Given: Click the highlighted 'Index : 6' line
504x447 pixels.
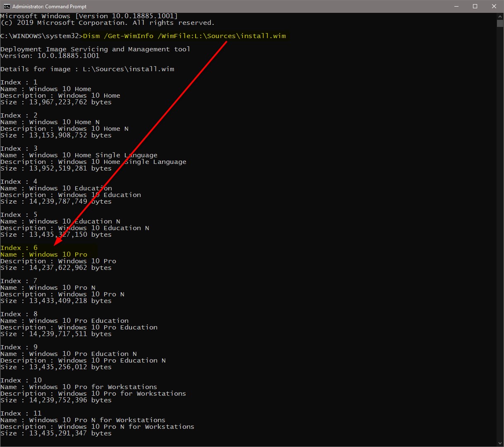Looking at the screenshot, I should click(19, 248).
